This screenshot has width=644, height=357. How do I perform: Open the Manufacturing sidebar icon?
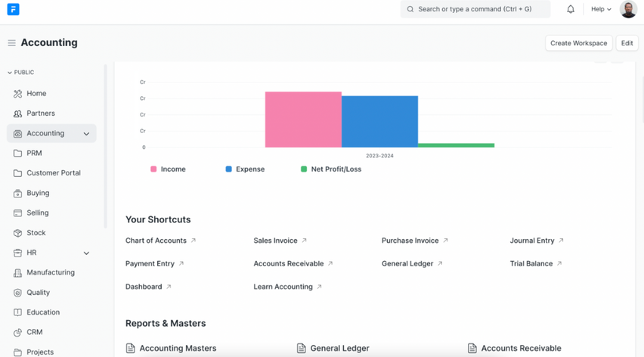[17, 273]
